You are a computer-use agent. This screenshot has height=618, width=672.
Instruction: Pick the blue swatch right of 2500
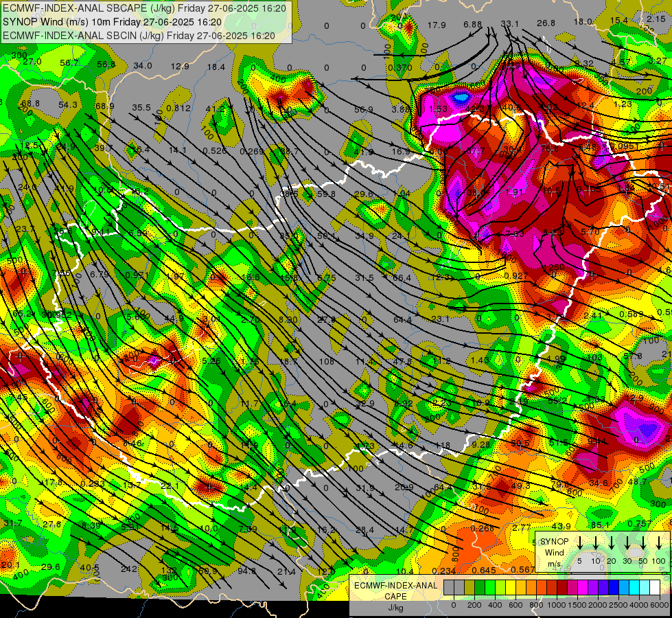point(623,588)
